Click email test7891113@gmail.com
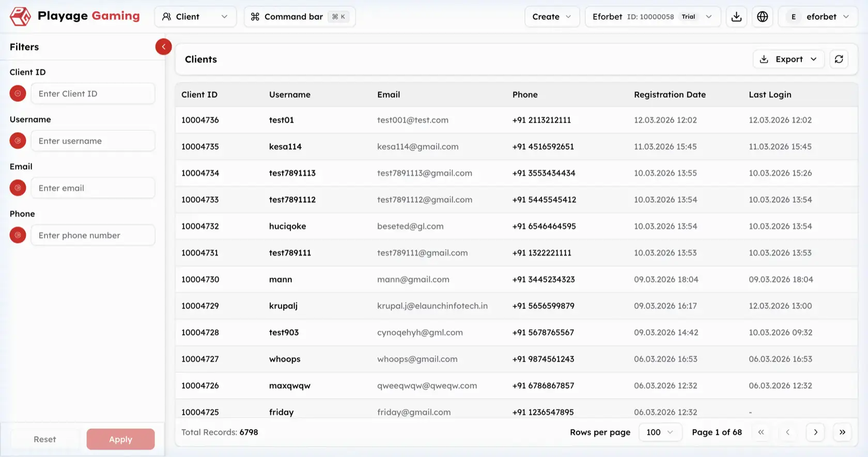 click(425, 173)
